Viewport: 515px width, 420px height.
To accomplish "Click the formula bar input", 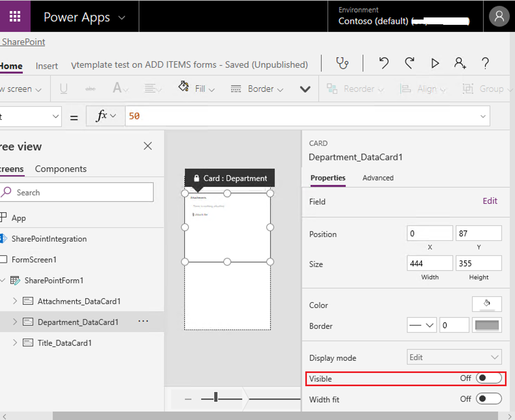I will (307, 116).
